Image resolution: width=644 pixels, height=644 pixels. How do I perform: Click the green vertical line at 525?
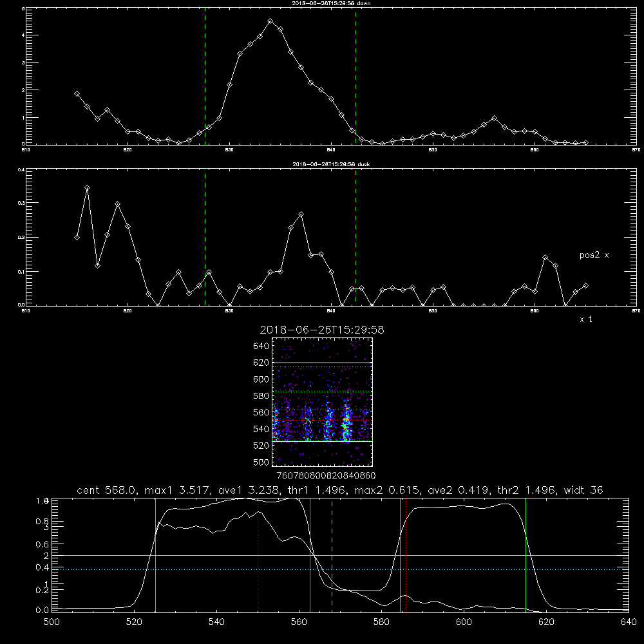click(x=155, y=555)
